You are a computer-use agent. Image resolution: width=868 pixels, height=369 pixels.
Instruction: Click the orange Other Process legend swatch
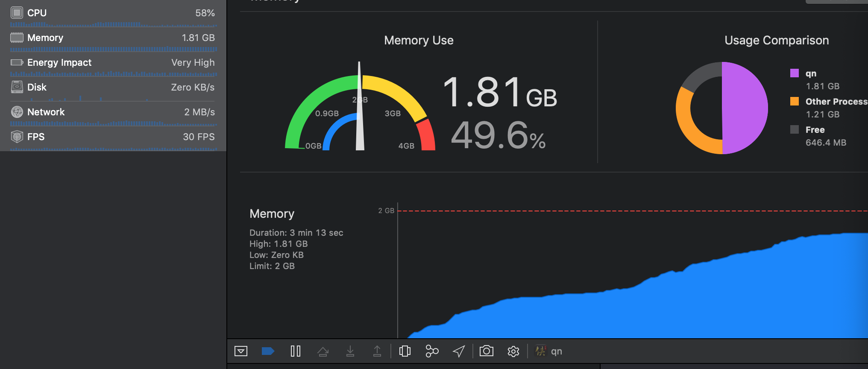pyautogui.click(x=795, y=101)
